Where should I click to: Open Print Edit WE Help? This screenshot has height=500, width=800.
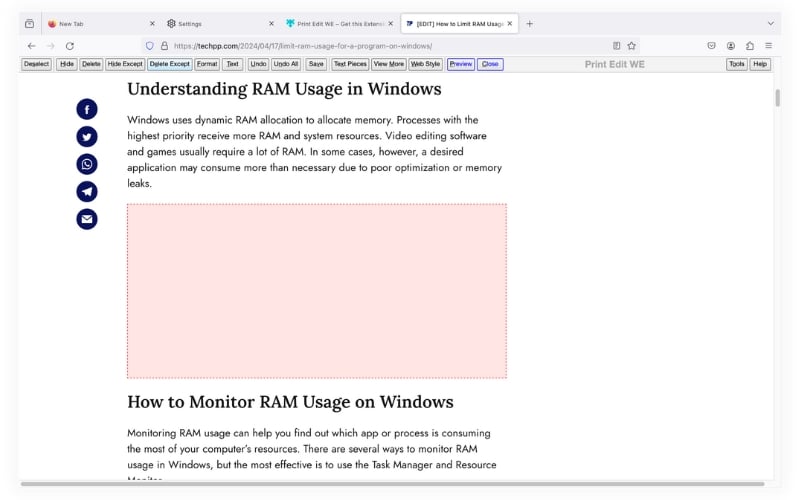tap(760, 64)
